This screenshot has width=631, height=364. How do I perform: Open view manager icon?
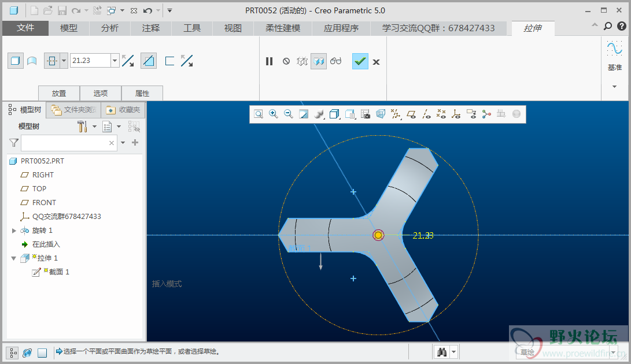click(x=350, y=114)
